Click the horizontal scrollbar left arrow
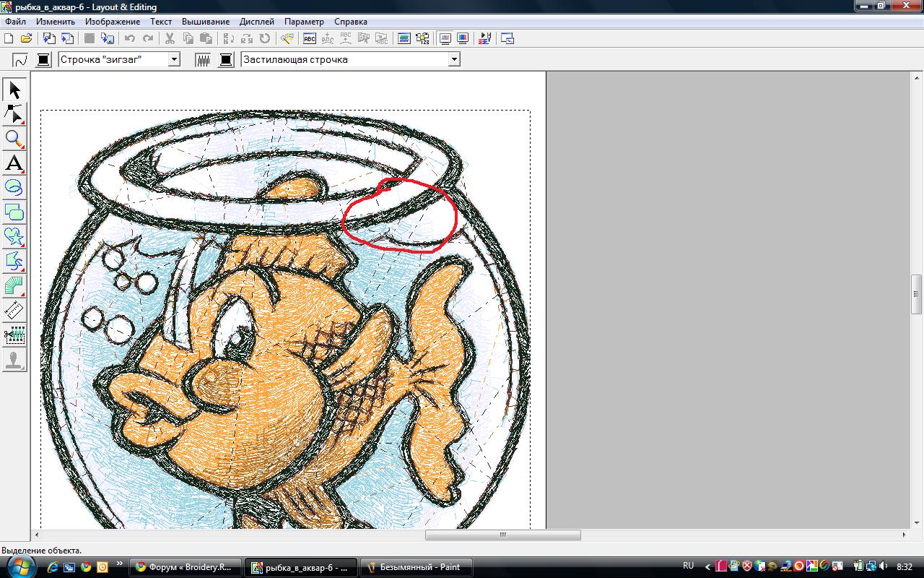Screen dimensions: 924x578 tap(37, 535)
